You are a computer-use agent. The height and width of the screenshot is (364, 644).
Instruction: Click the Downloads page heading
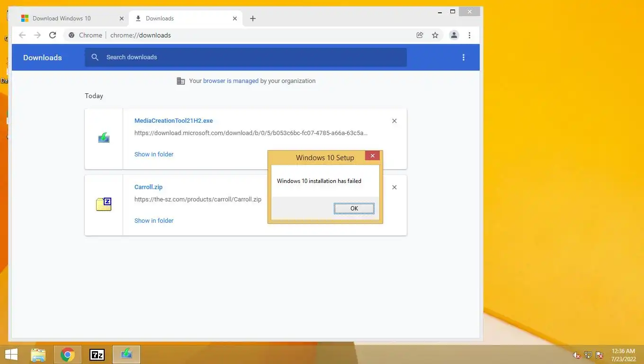click(43, 58)
